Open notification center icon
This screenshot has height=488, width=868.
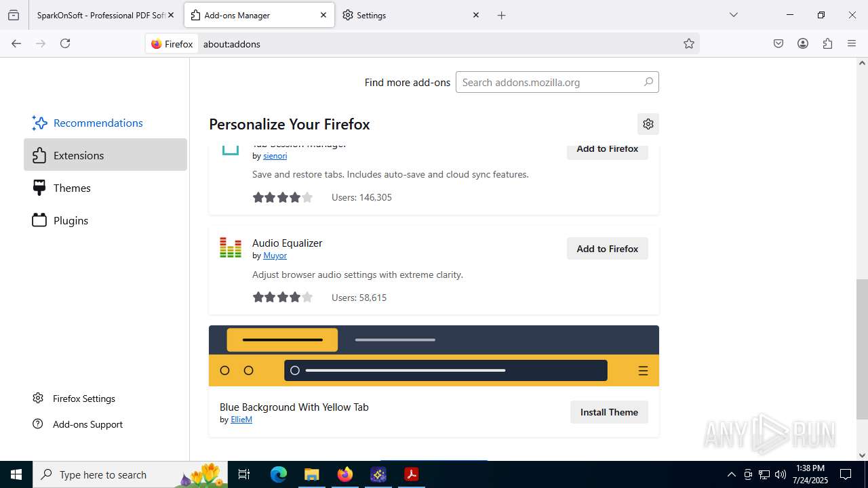(x=846, y=474)
